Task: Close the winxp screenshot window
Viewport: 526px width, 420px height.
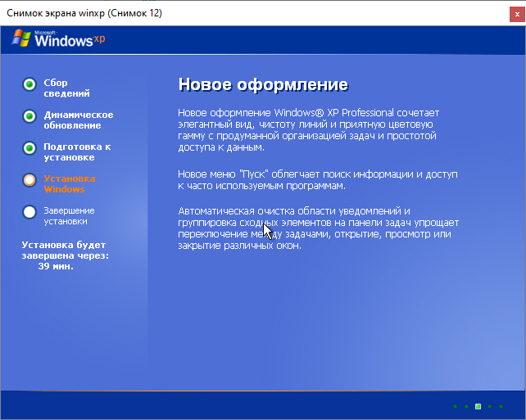Action: click(517, 15)
